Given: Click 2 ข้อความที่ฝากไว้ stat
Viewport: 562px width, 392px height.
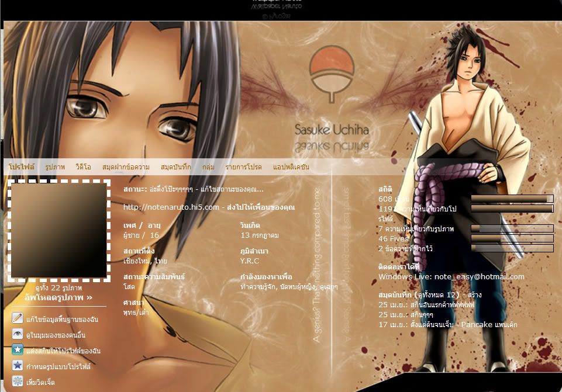Looking at the screenshot, I should tap(405, 248).
